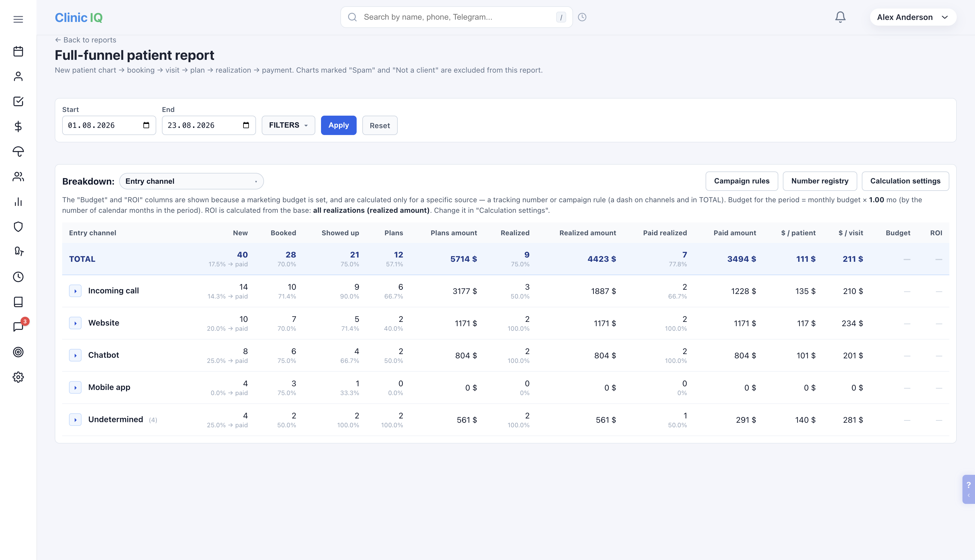Open the FILTERS dropdown
This screenshot has width=975, height=560.
[x=288, y=125]
